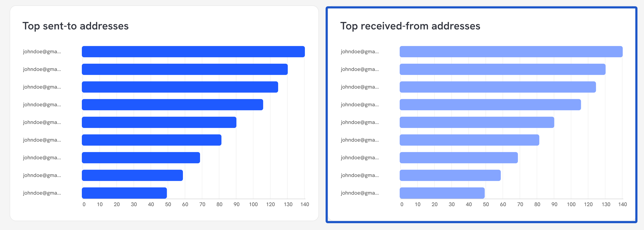Click the 50 axis tick in sent-to chart
The height and width of the screenshot is (230, 644).
click(x=168, y=205)
